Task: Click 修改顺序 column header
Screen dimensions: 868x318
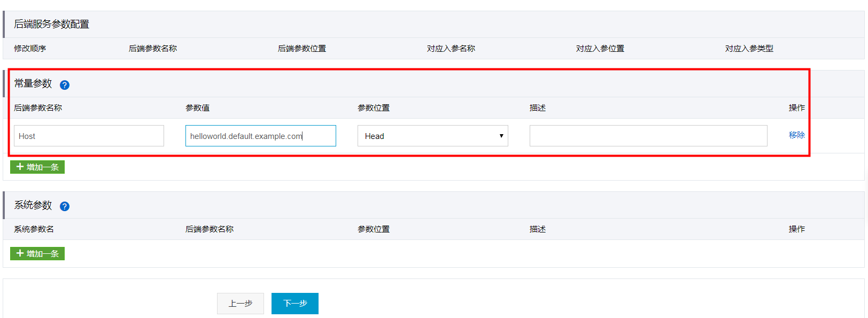Action: (x=30, y=48)
